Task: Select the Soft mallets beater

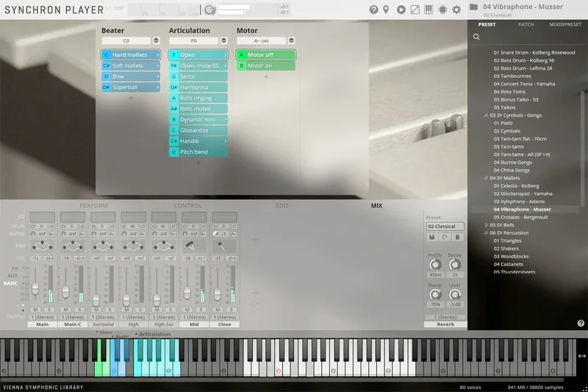Action: click(x=131, y=65)
